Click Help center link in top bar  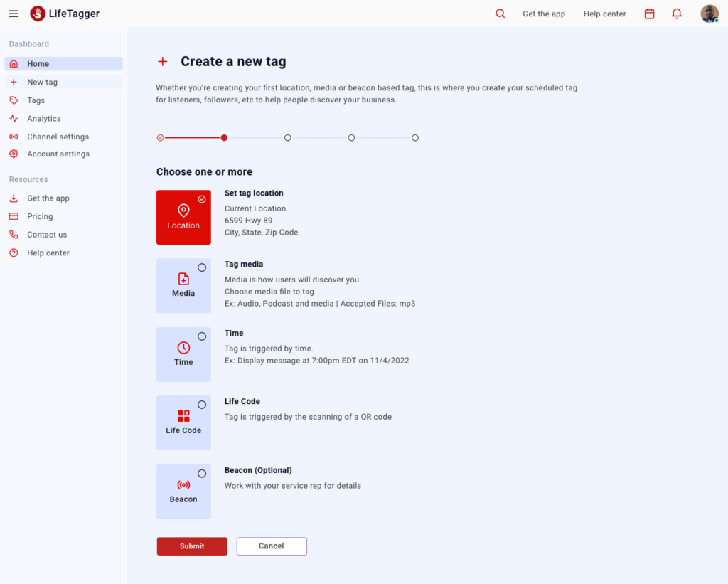point(604,14)
